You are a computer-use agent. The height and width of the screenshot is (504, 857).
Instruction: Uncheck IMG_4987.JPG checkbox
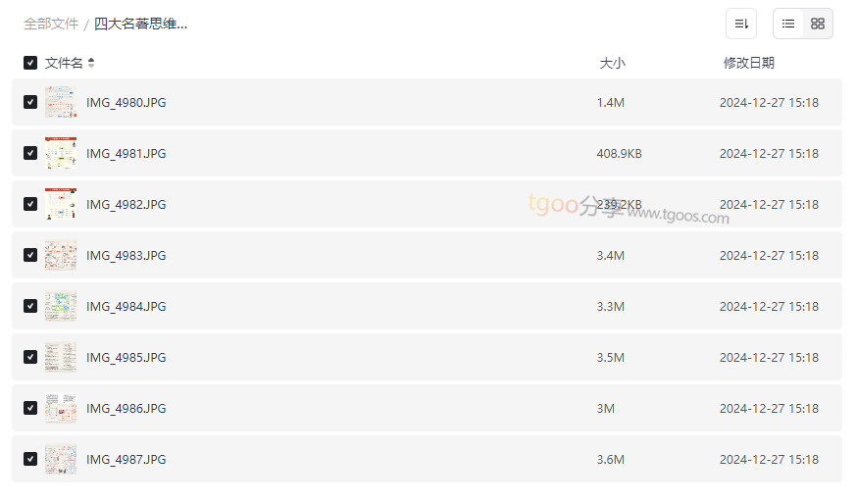[x=30, y=459]
